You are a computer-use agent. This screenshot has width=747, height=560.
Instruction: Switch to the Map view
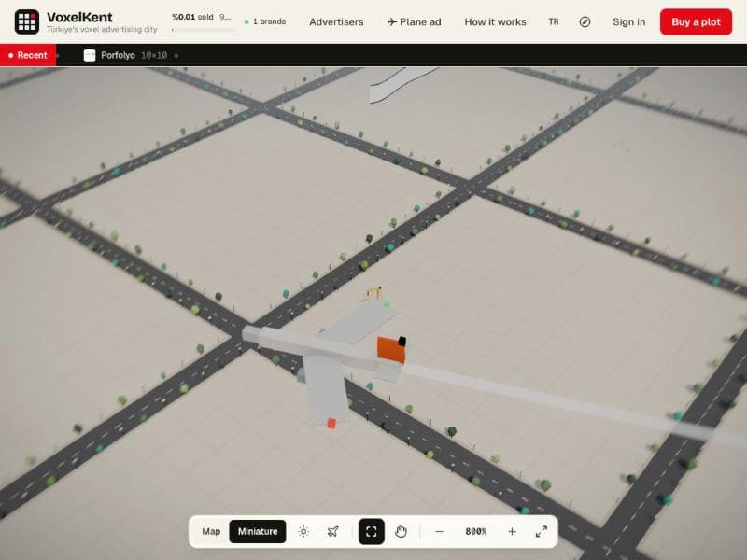click(211, 531)
